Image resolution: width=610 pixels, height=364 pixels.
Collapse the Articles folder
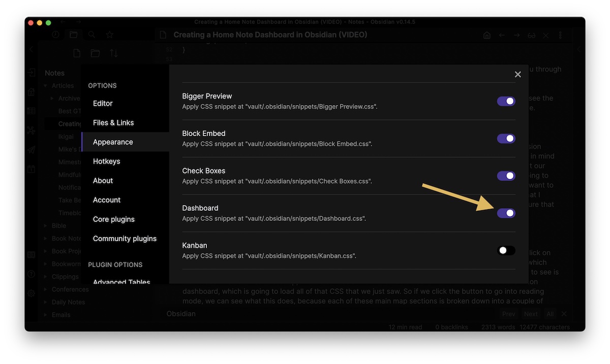point(46,86)
